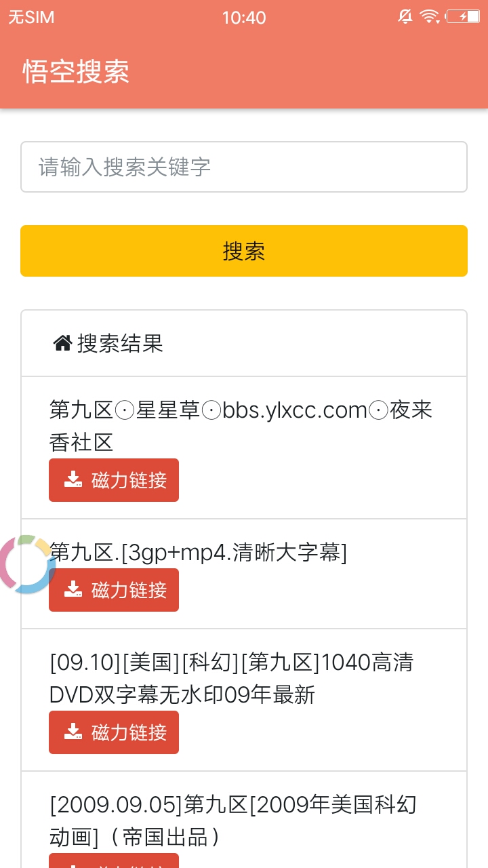Open 磁力链接 for 第九区⊙星星草 result
The image size is (488, 868).
114,480
